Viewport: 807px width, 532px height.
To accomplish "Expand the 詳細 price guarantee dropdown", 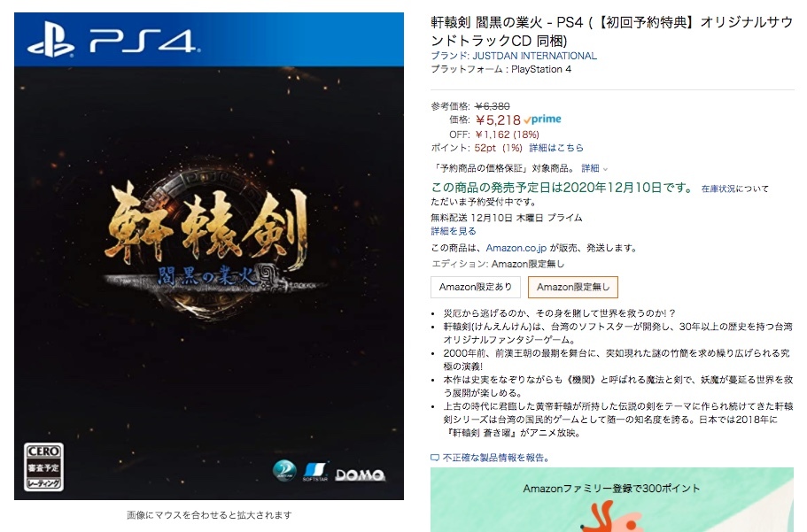I will [x=594, y=168].
